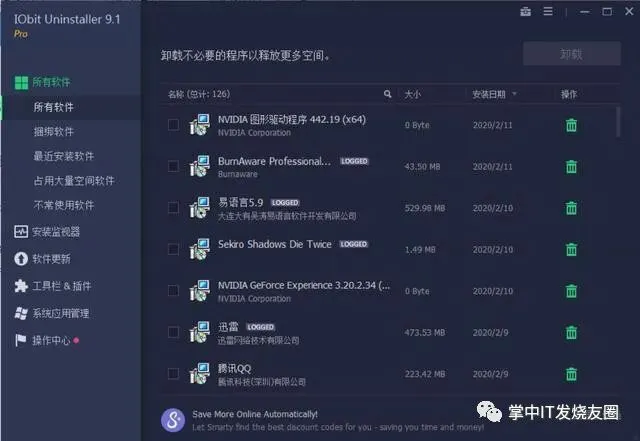The width and height of the screenshot is (640, 441).
Task: Click the trash icon for BurnAware Professional
Action: coord(571,167)
